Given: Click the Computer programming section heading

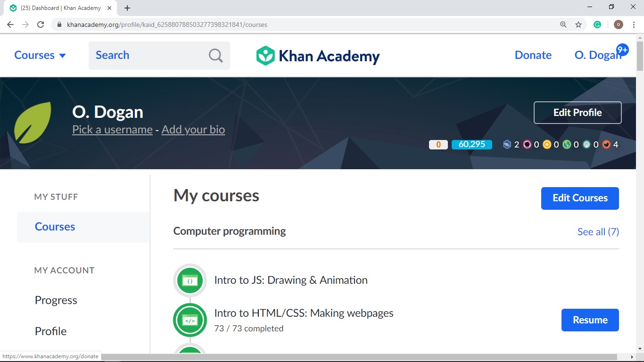Looking at the screenshot, I should click(x=230, y=231).
